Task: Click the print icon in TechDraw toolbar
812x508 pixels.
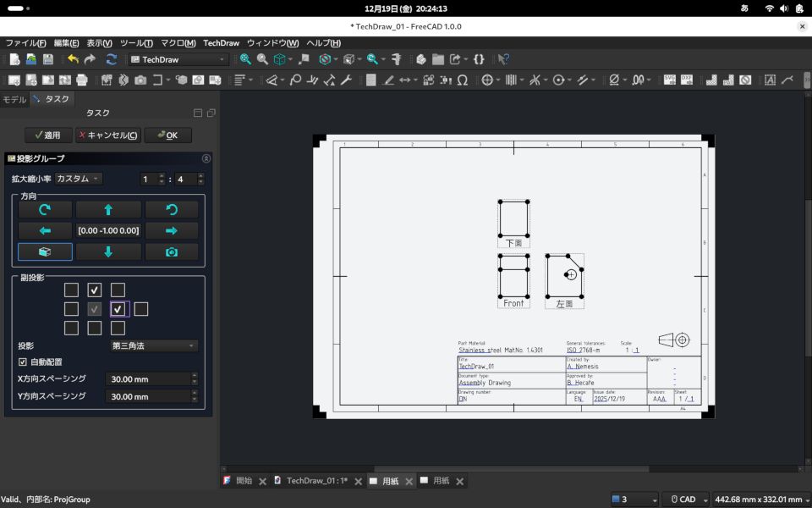Action: (x=82, y=80)
